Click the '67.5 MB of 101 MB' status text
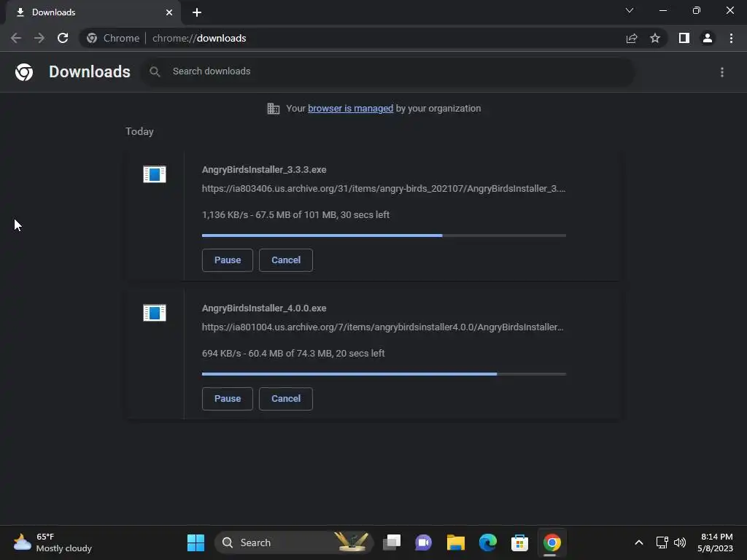 click(x=295, y=215)
